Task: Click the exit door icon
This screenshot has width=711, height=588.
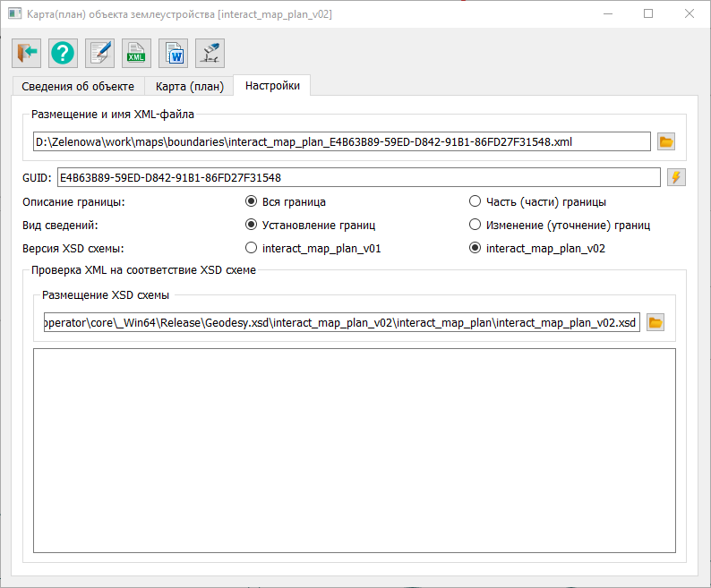Action: pyautogui.click(x=26, y=54)
